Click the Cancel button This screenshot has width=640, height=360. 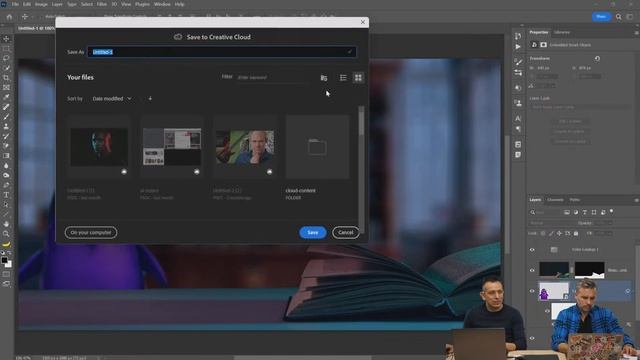point(345,232)
